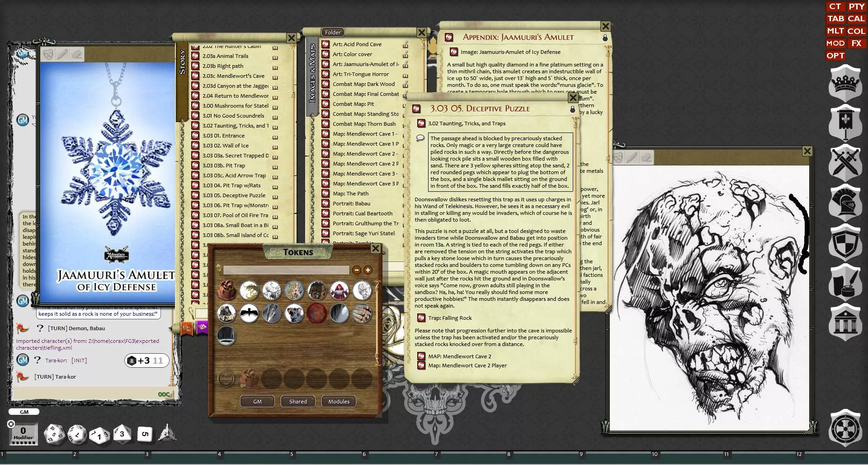Viewport: 868px width, 465px height.
Task: Roll the d8 die
Action: (122, 434)
